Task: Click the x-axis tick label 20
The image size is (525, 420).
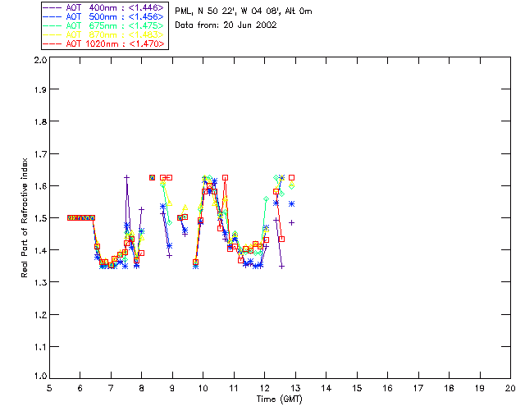Action: (x=510, y=388)
